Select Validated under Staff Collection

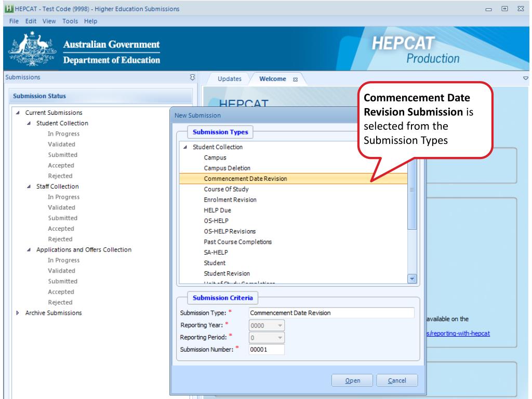tap(61, 207)
